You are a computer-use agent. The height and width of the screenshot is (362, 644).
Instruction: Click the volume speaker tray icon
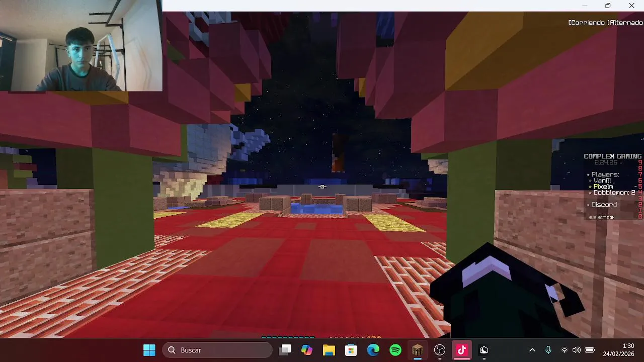[x=577, y=350]
